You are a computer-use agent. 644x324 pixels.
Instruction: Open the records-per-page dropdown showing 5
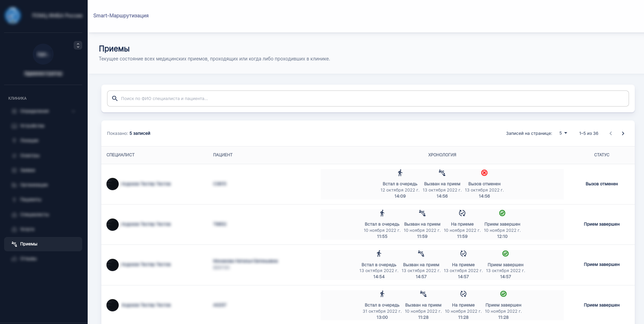(563, 133)
